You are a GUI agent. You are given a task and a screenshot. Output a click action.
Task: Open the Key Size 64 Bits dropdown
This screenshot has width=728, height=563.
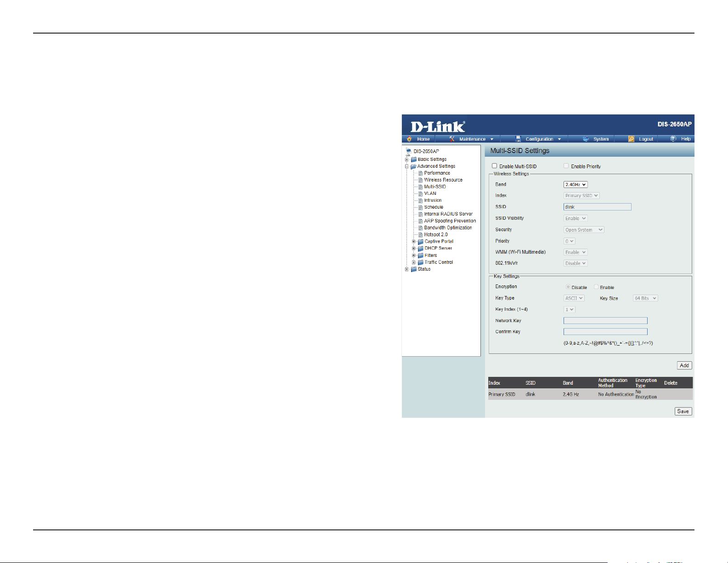(645, 298)
